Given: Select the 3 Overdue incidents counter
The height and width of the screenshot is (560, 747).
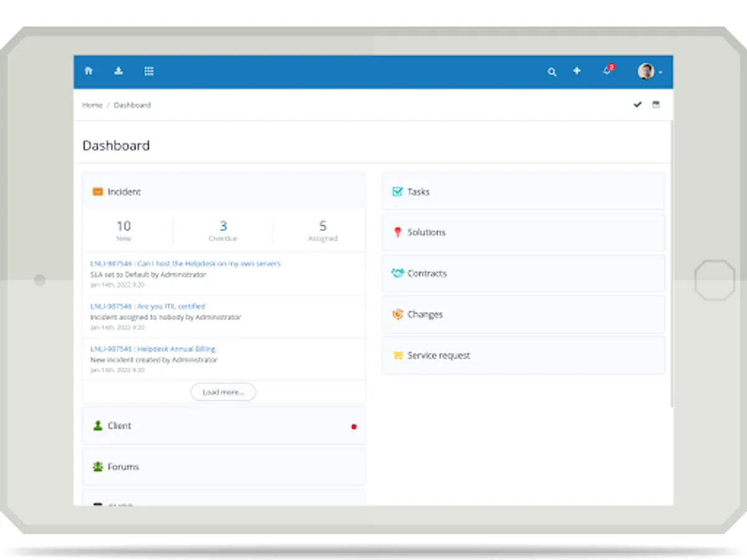Looking at the screenshot, I should [223, 230].
